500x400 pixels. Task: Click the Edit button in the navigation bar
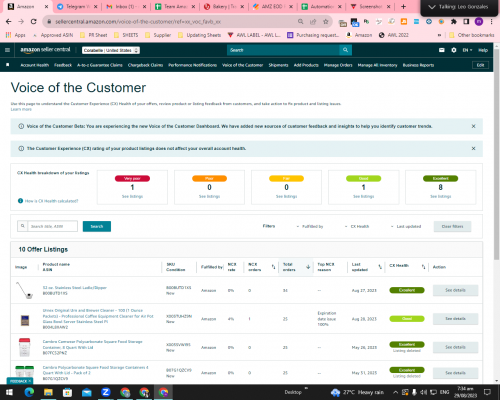[x=480, y=65]
